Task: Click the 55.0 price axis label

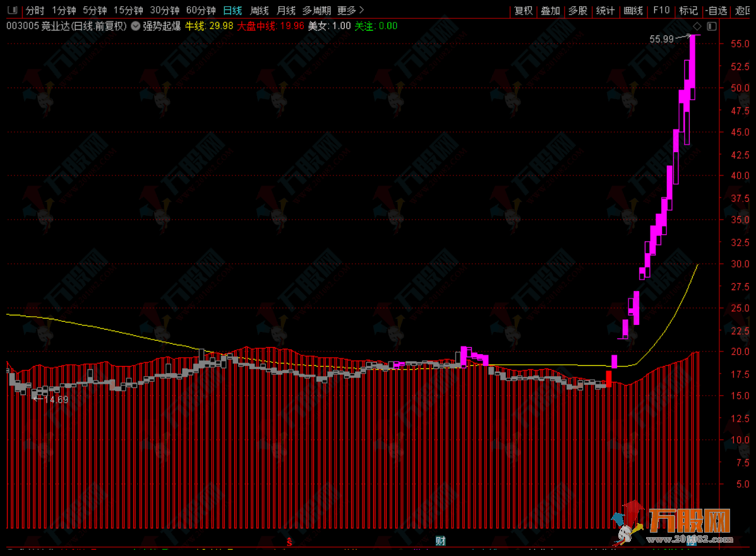Action: (740, 44)
